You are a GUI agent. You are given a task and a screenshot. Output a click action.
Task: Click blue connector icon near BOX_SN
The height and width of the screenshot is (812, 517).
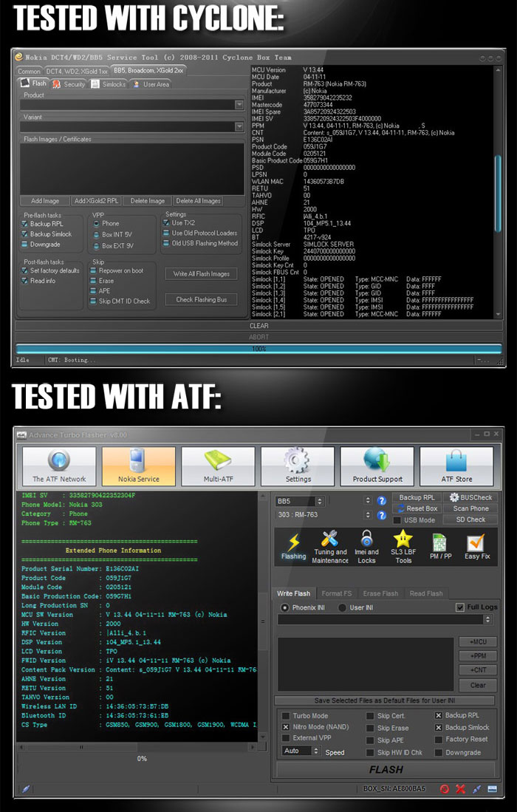(476, 788)
